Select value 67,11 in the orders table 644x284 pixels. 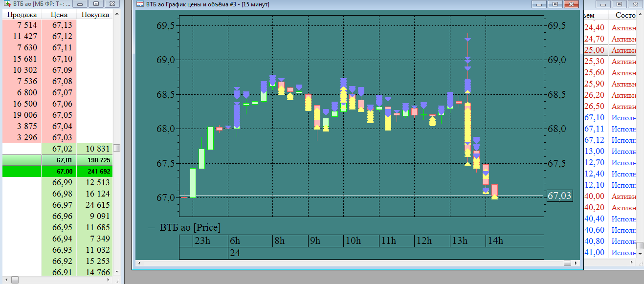[594, 129]
